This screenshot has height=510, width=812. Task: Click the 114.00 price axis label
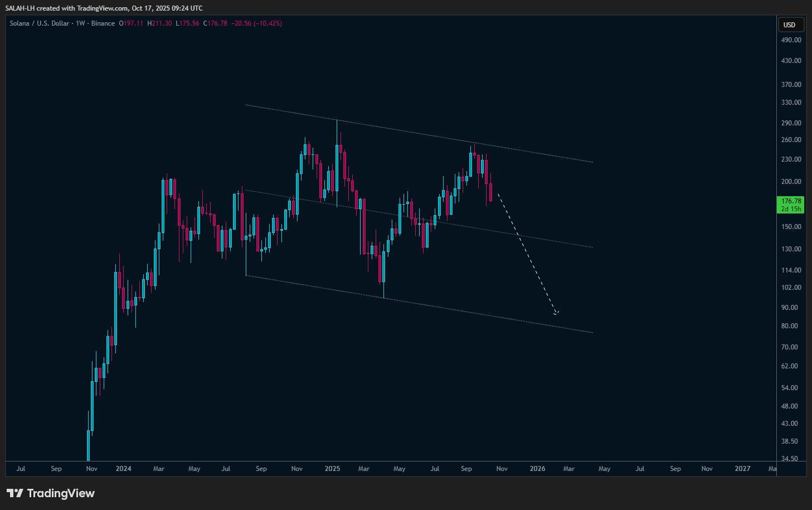pos(791,270)
